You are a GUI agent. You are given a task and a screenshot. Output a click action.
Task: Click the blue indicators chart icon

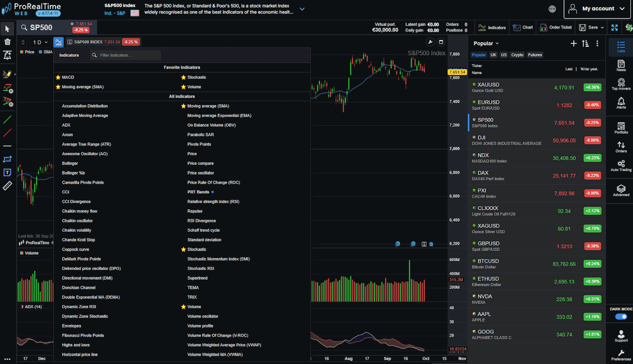click(x=58, y=42)
